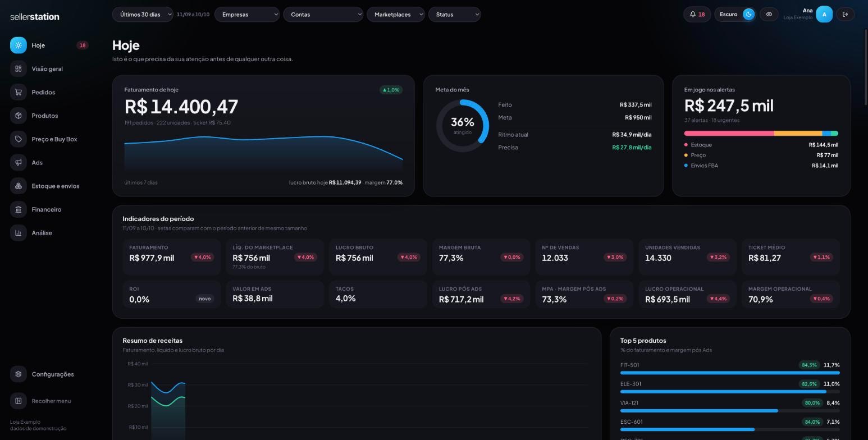
Task: Click the 36% meta donut chart
Action: point(463,126)
